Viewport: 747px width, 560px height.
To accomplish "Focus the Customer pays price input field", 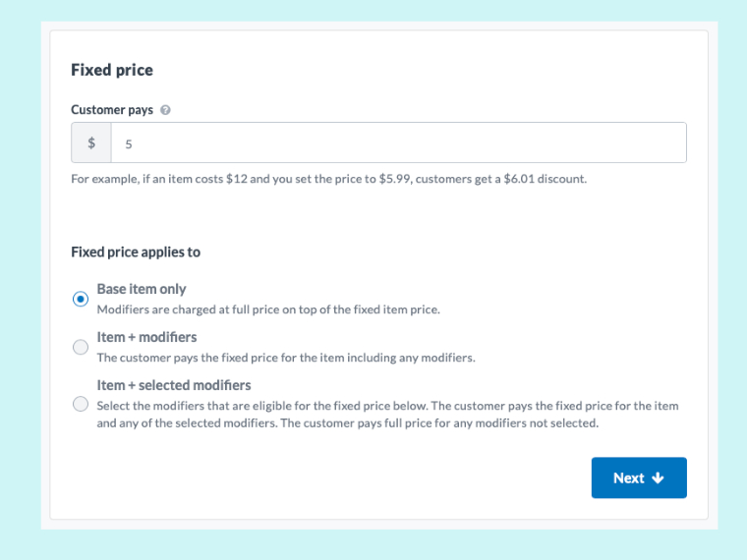I will [399, 142].
